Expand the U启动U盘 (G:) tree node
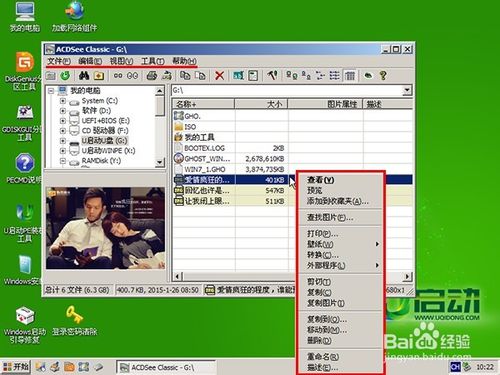 (63, 141)
